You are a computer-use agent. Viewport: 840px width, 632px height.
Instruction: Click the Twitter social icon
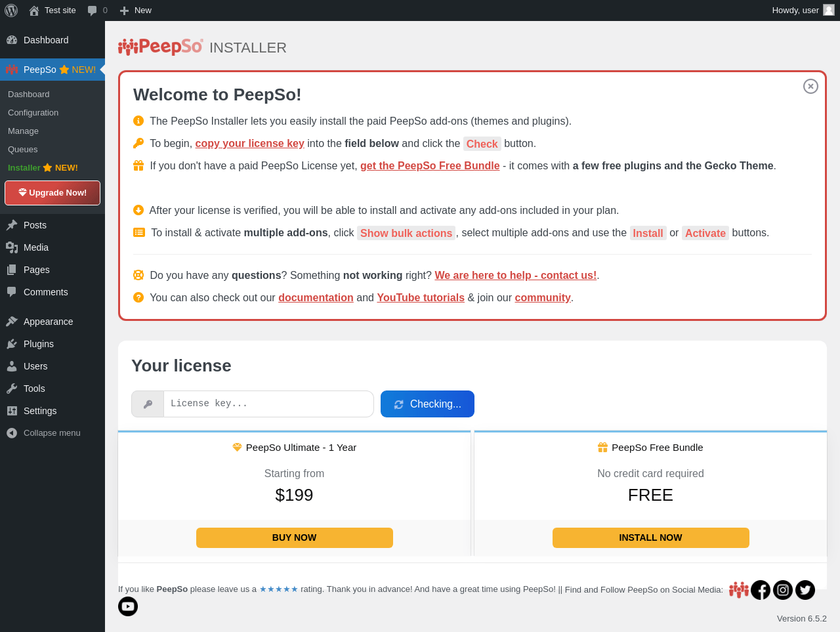(x=805, y=590)
